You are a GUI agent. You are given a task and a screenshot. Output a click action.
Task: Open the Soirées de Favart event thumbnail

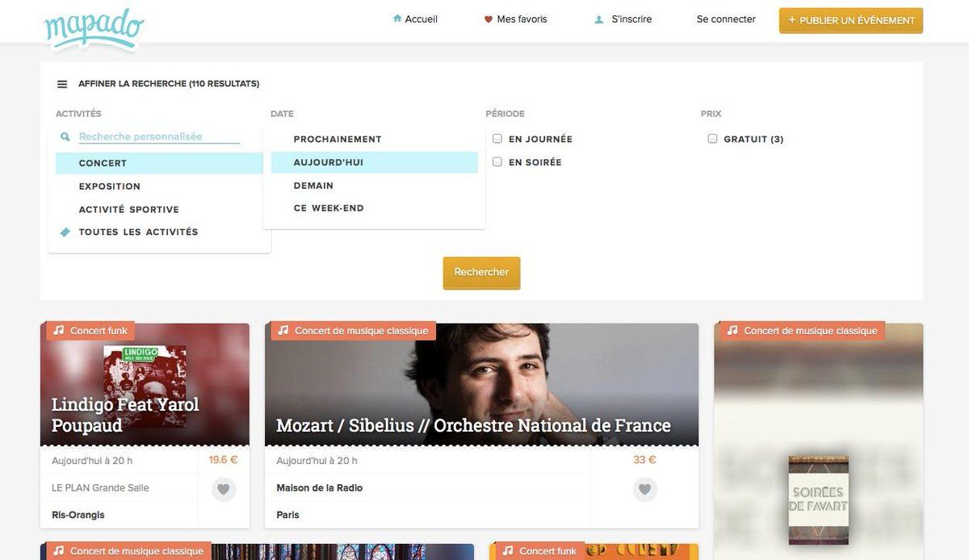pos(818,500)
